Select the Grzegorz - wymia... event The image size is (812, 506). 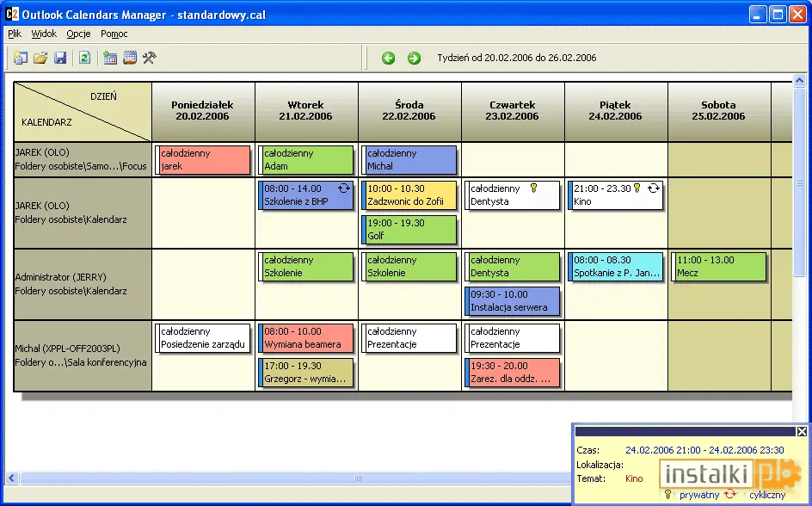click(x=306, y=373)
